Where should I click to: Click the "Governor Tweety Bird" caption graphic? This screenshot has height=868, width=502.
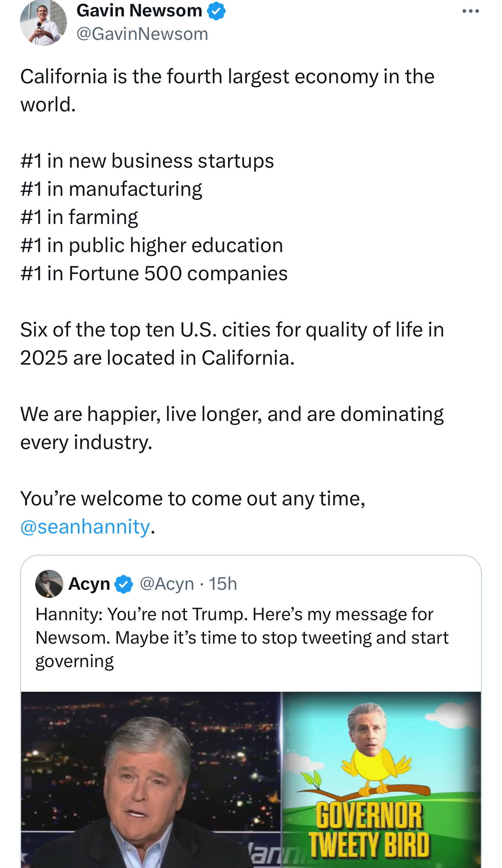point(369,830)
